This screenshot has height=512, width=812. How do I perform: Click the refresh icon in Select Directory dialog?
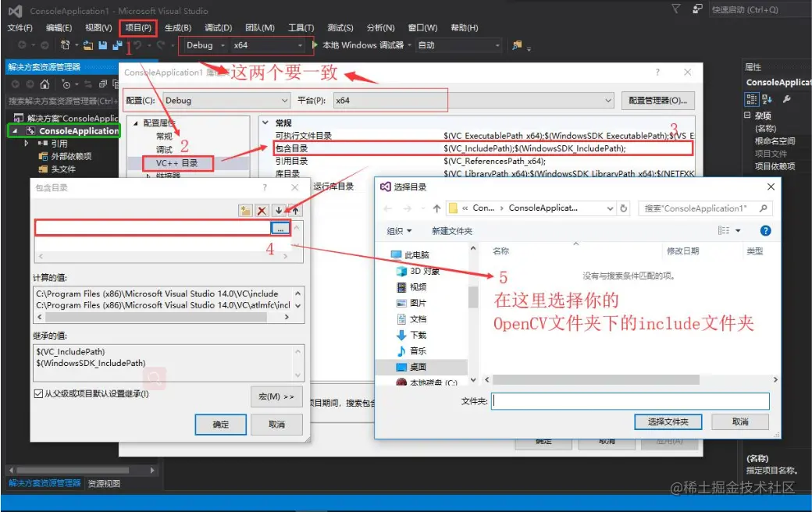point(624,208)
